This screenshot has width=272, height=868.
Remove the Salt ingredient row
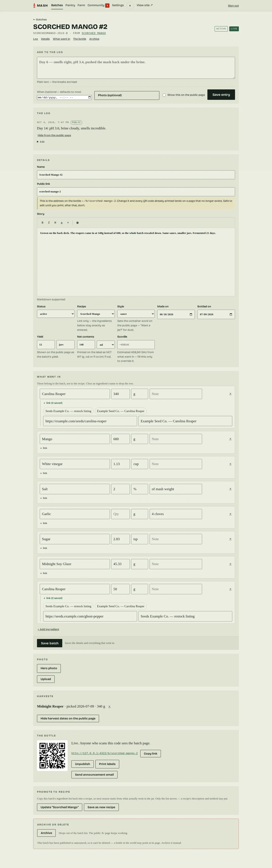click(x=230, y=489)
